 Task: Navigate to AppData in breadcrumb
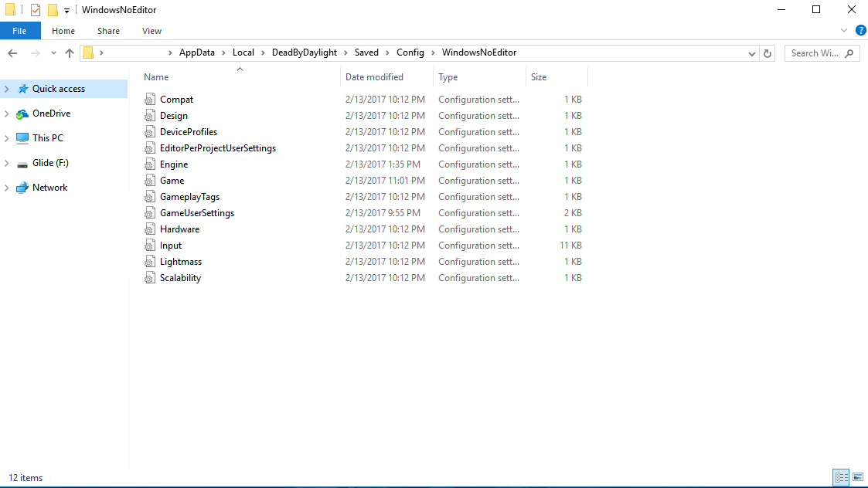coord(196,53)
